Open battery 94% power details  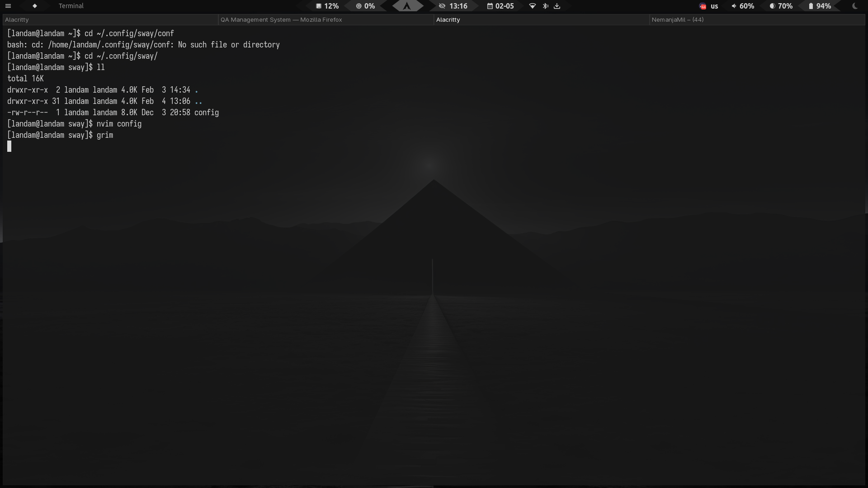(820, 6)
